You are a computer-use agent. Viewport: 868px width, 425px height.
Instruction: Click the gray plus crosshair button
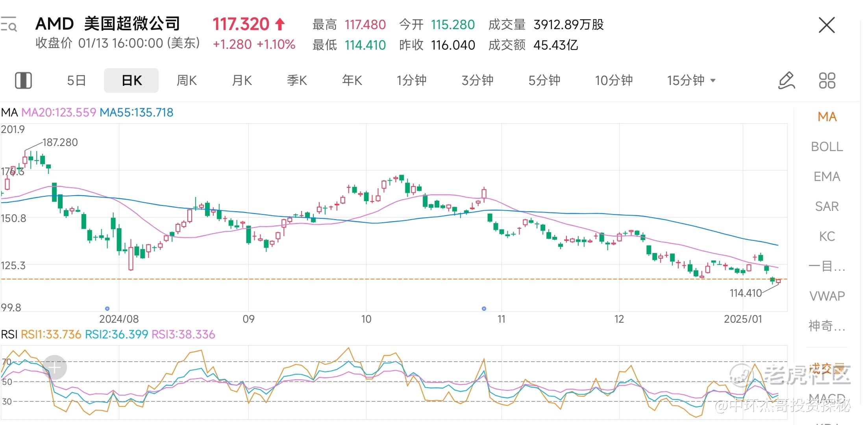[55, 368]
